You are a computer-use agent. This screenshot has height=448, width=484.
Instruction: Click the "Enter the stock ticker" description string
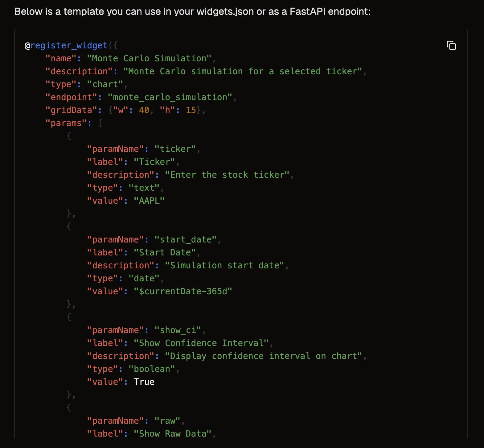(x=227, y=175)
